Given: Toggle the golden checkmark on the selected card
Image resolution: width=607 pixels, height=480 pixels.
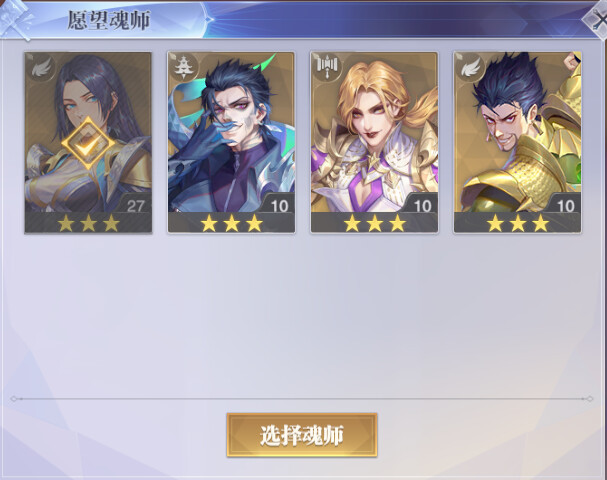Looking at the screenshot, I should point(89,144).
